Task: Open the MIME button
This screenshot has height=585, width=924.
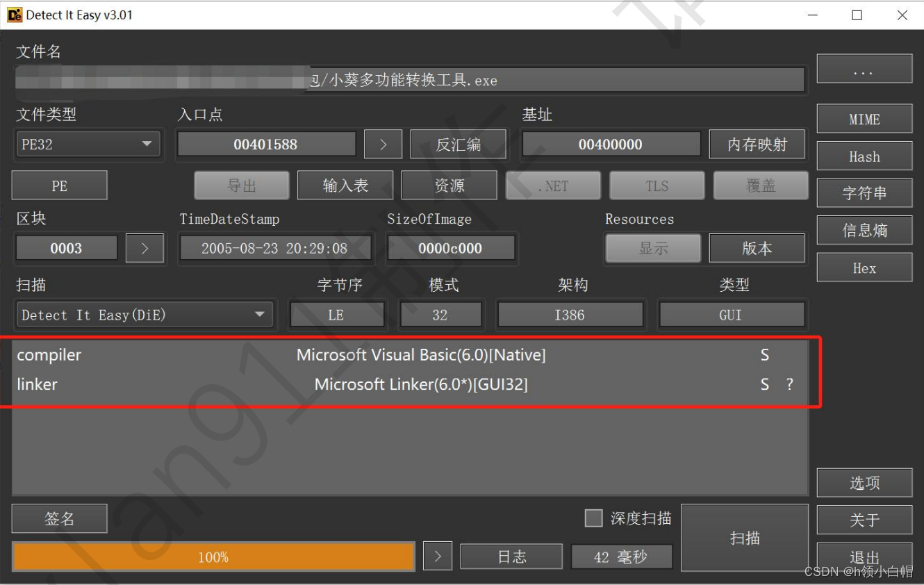Action: 864,120
